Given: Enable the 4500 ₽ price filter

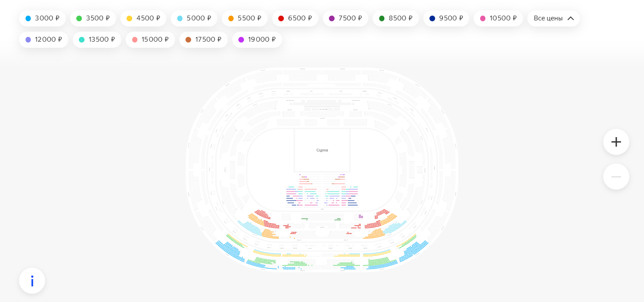Looking at the screenshot, I should click(143, 18).
